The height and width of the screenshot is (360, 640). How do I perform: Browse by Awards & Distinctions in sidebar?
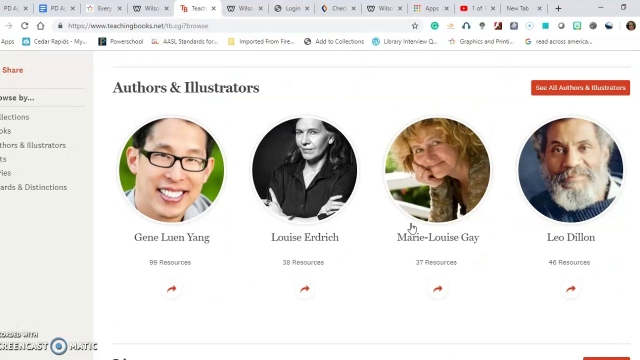(33, 187)
